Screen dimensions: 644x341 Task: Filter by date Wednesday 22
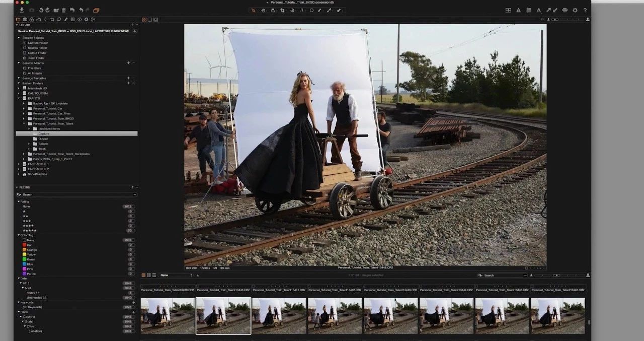pos(76,298)
